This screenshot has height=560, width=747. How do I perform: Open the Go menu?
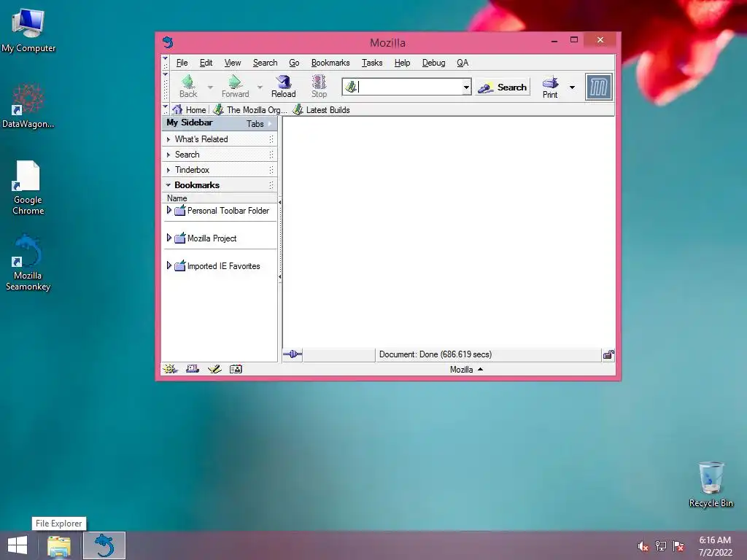294,63
